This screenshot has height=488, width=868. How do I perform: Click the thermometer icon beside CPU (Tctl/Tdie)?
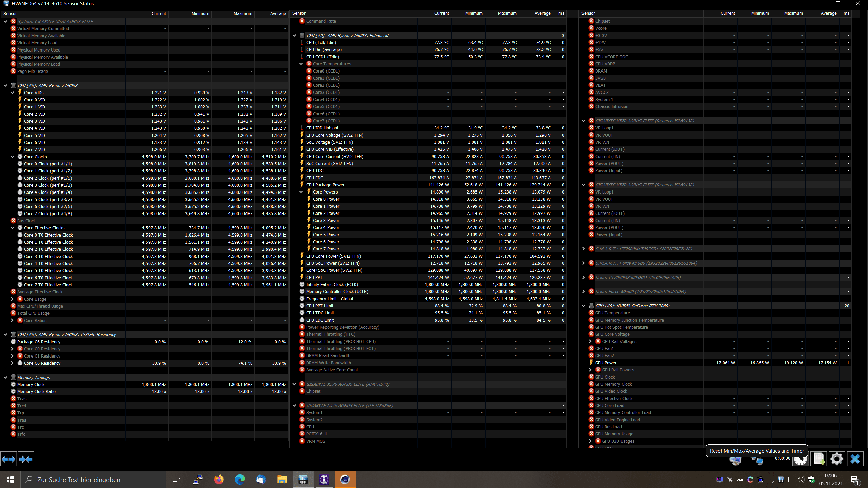(x=302, y=43)
